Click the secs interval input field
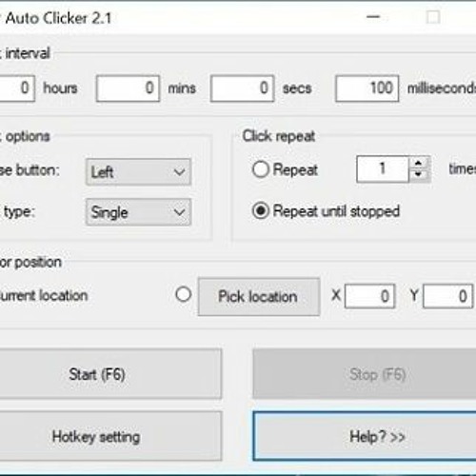Image resolution: width=476 pixels, height=476 pixels. tap(242, 89)
